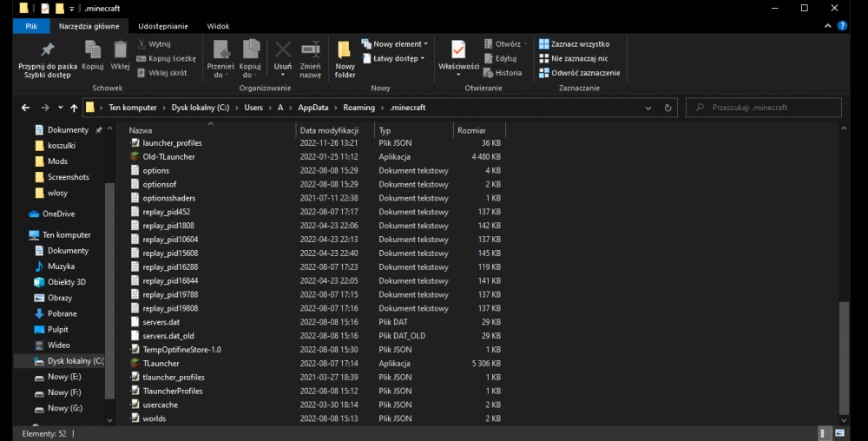
Task: Click the Pin to Quick Access (Przypnij) icon
Action: pyautogui.click(x=47, y=50)
